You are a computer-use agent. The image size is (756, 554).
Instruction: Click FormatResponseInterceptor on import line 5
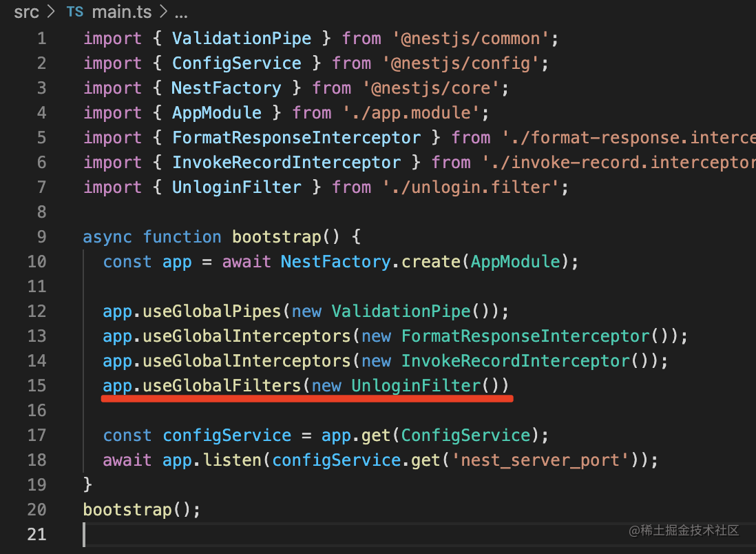point(296,138)
